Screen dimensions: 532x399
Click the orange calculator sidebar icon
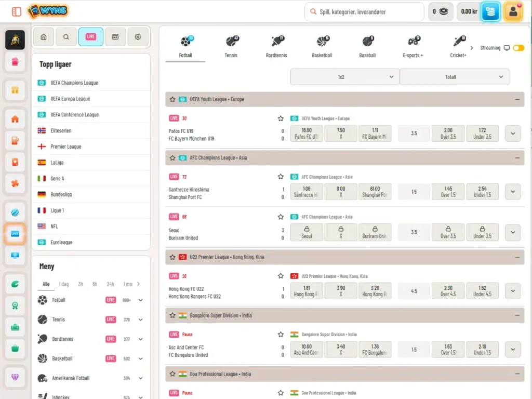click(x=15, y=140)
